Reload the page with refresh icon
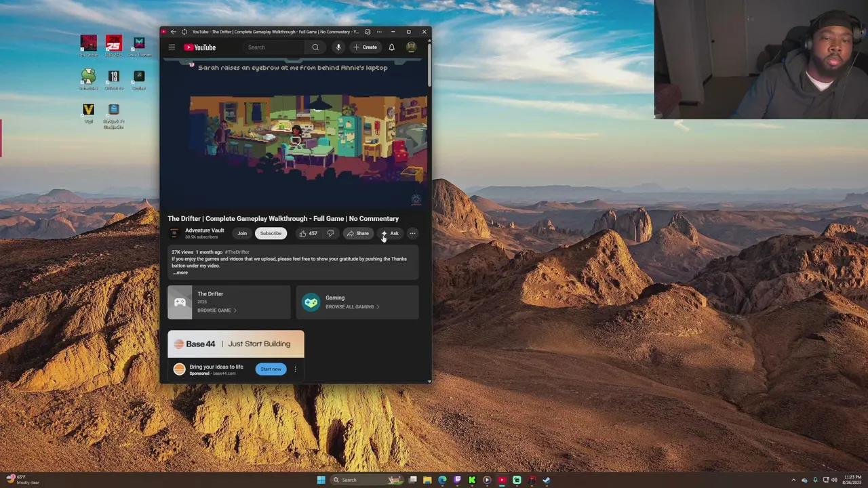 tap(184, 32)
